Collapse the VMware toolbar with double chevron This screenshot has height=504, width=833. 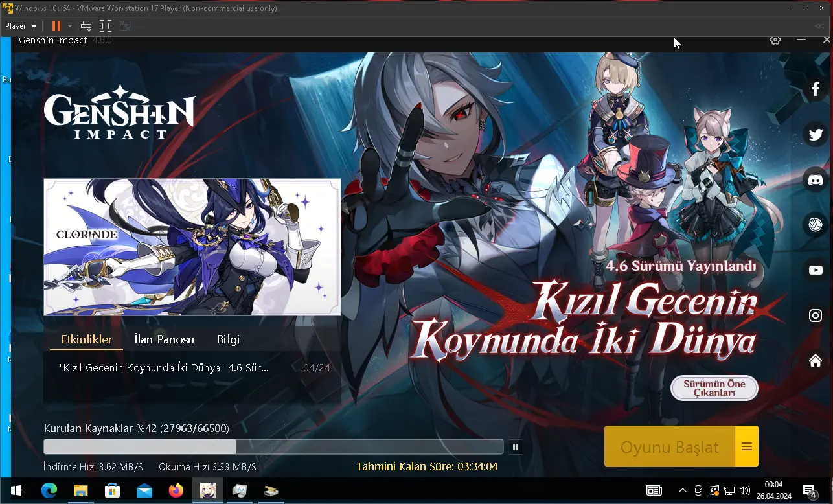point(819,26)
